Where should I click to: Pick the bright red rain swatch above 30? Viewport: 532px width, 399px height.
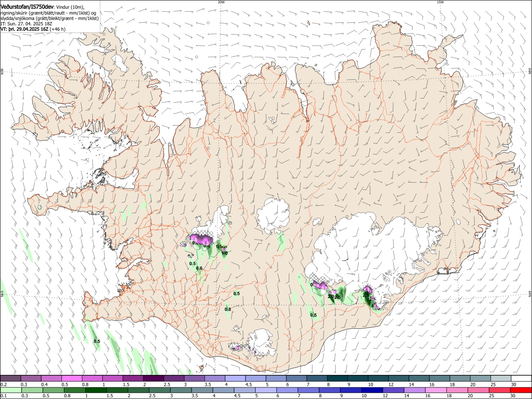pos(520,390)
